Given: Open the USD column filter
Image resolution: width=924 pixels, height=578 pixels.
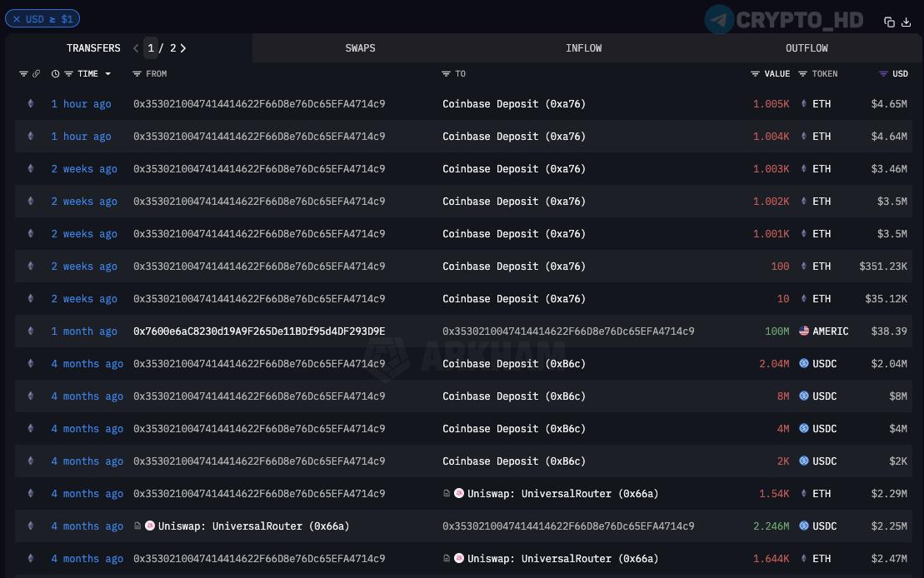Looking at the screenshot, I should coord(883,73).
